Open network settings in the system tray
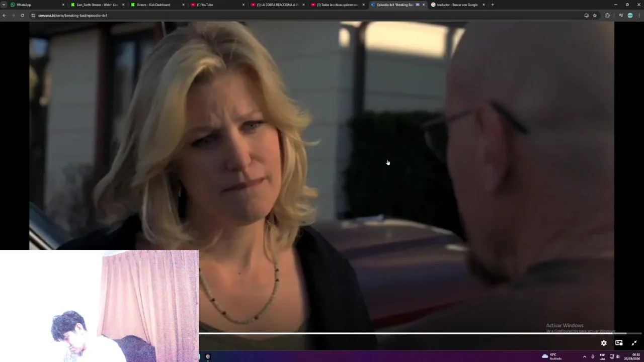 coord(612,356)
